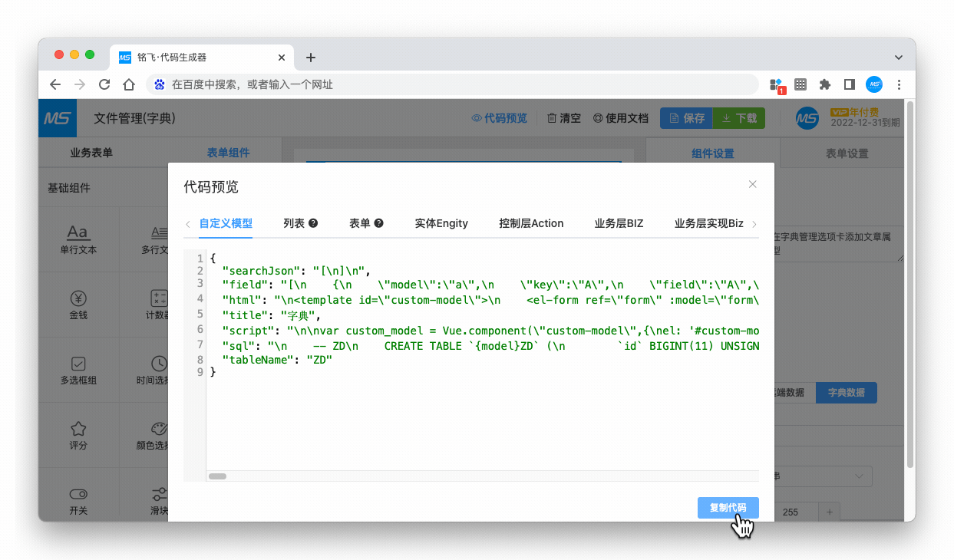Reload the page with the refresh icon

104,84
